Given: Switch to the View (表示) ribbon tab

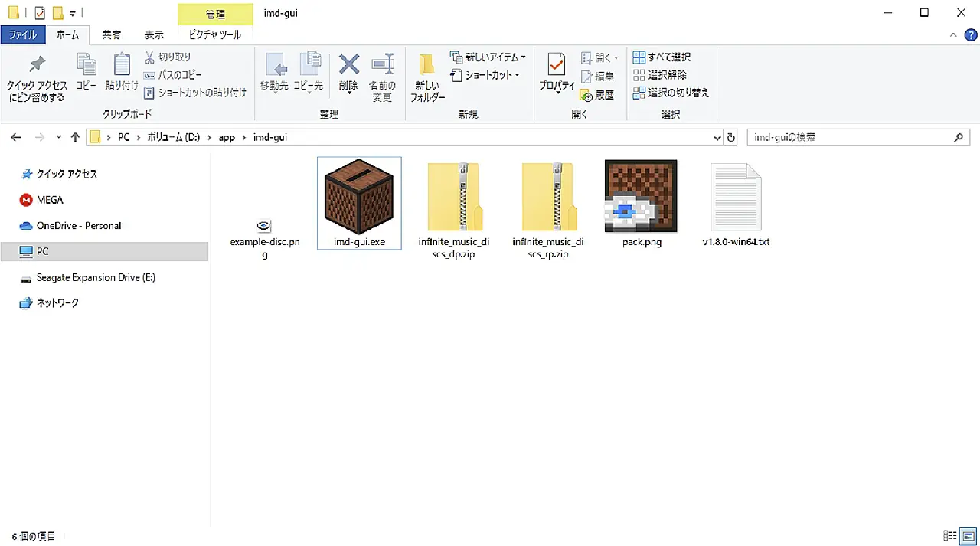Looking at the screenshot, I should tap(154, 34).
